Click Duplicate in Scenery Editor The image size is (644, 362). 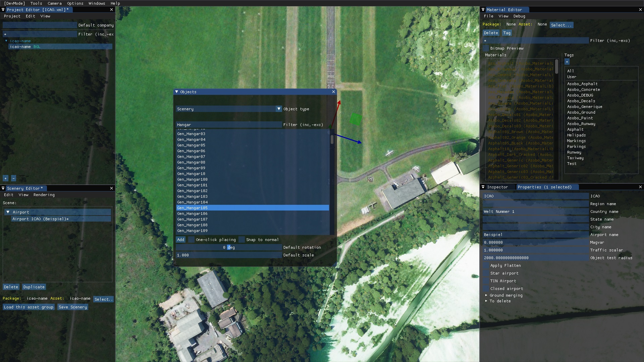pos(34,287)
